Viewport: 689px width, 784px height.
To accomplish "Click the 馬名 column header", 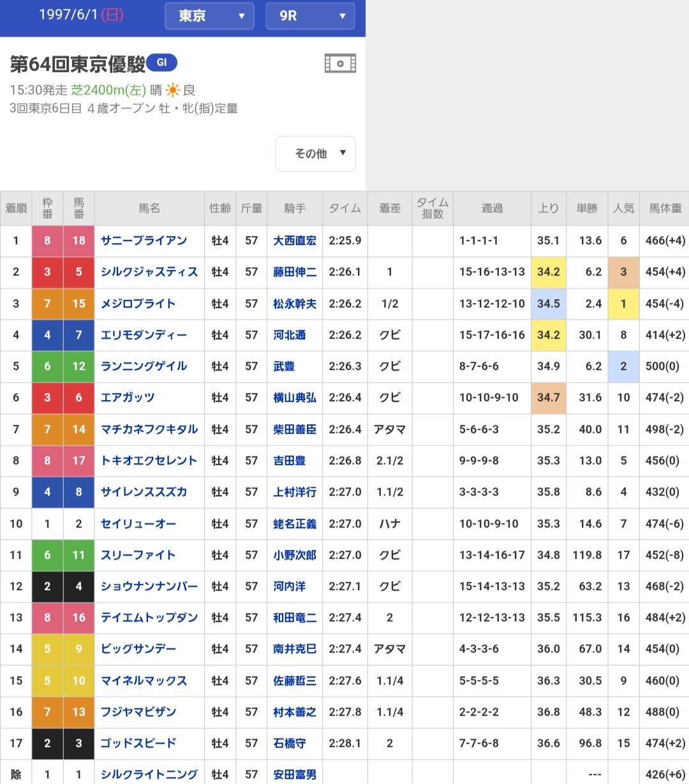I will pyautogui.click(x=149, y=208).
